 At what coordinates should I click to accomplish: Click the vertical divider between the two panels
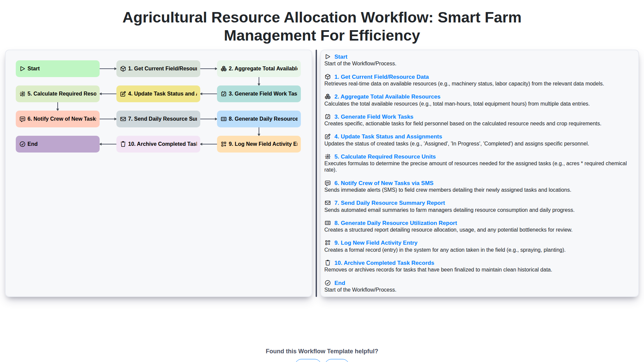coord(316,173)
